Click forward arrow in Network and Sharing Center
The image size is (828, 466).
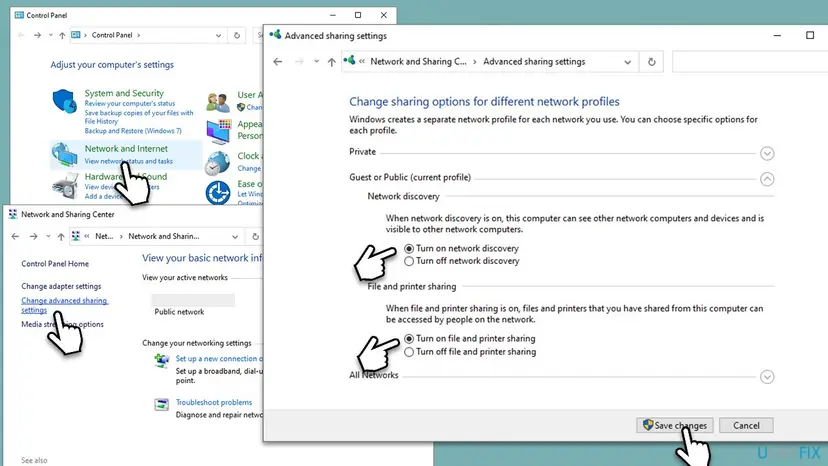pyautogui.click(x=33, y=236)
